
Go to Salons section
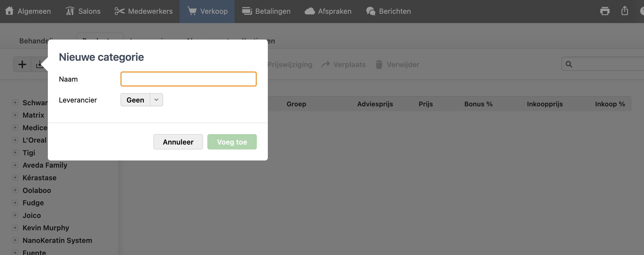click(83, 11)
